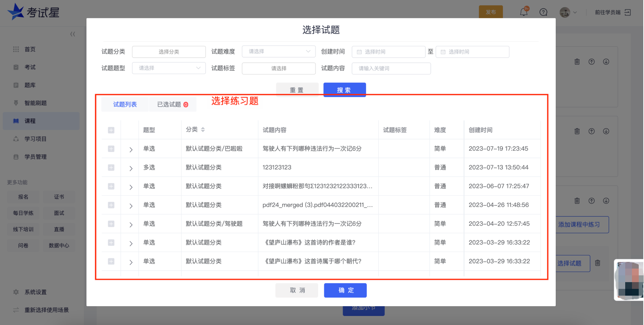Select the 《望庐山瀑布》这首诗的作者是谁 row checkbox
644x325 pixels.
[111, 243]
